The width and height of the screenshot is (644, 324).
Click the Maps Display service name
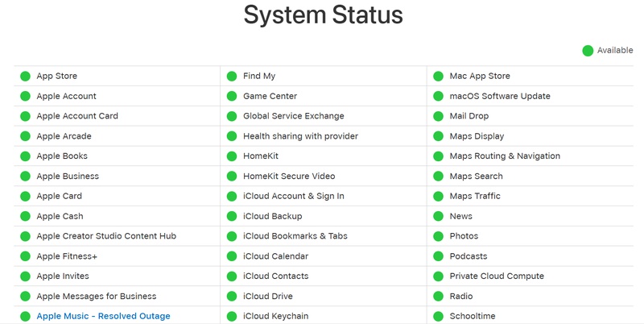pyautogui.click(x=477, y=136)
